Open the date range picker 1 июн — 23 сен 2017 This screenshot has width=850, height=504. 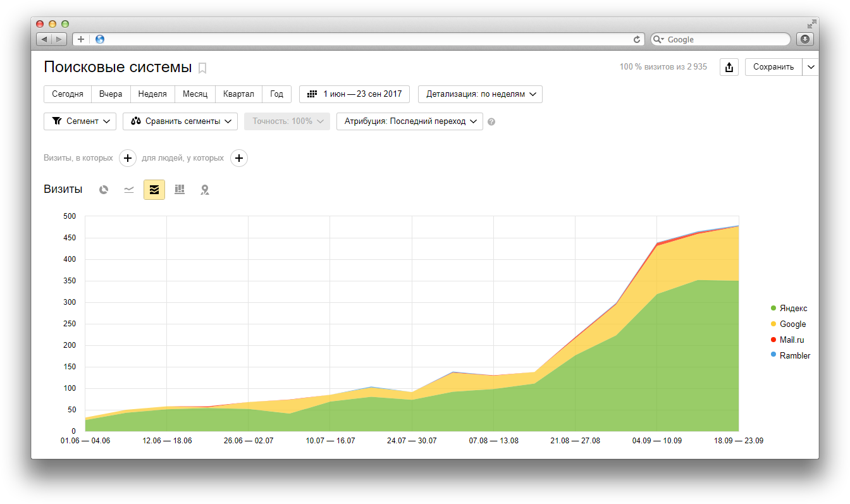click(x=354, y=94)
